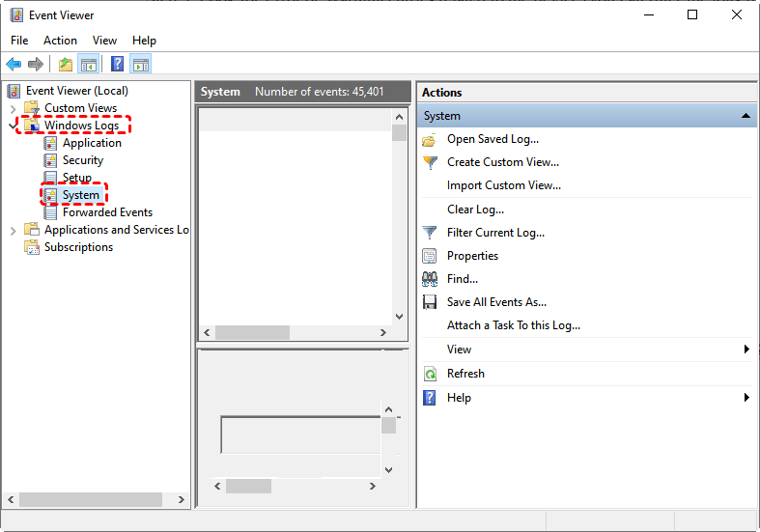Image resolution: width=760 pixels, height=532 pixels.
Task: Click the Properties icon in Actions
Action: [430, 256]
